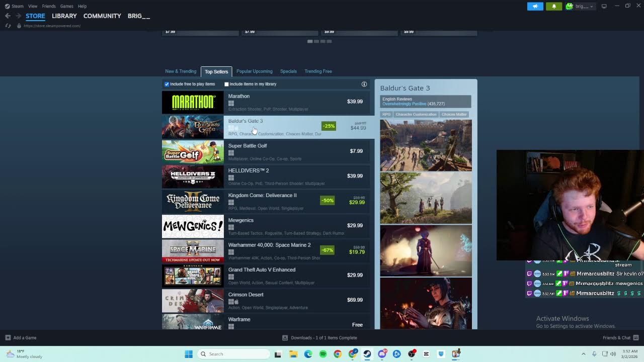Click the Add a Game label
This screenshot has height=362, width=644.
tap(25, 338)
